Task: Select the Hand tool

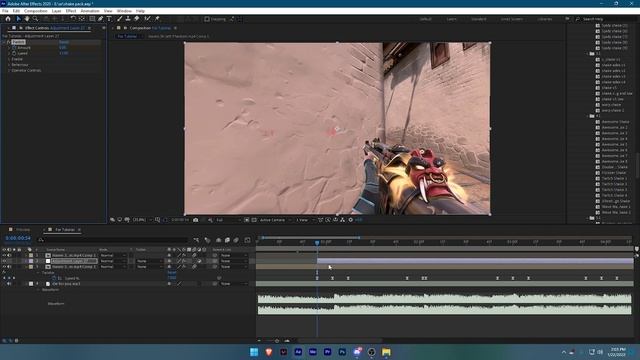Action: pos(27,19)
